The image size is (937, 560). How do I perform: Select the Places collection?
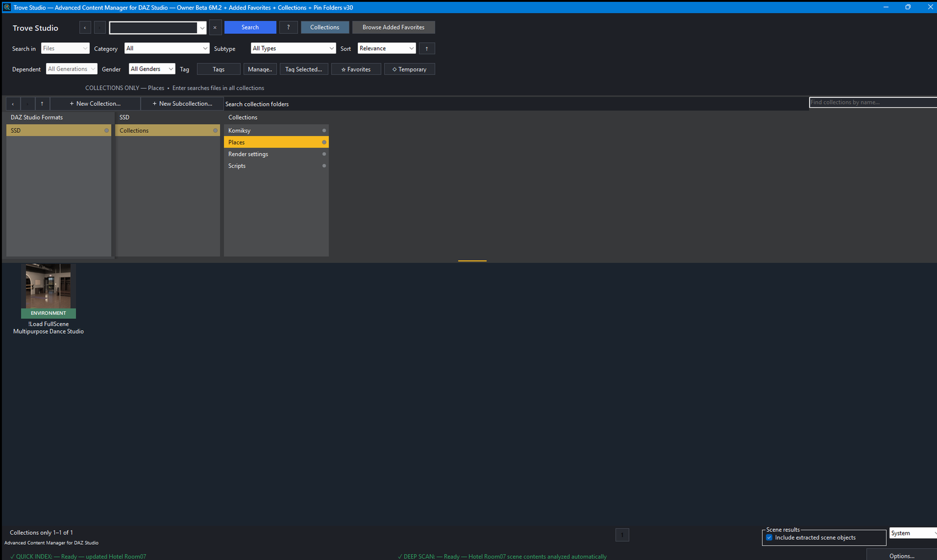[x=276, y=142]
